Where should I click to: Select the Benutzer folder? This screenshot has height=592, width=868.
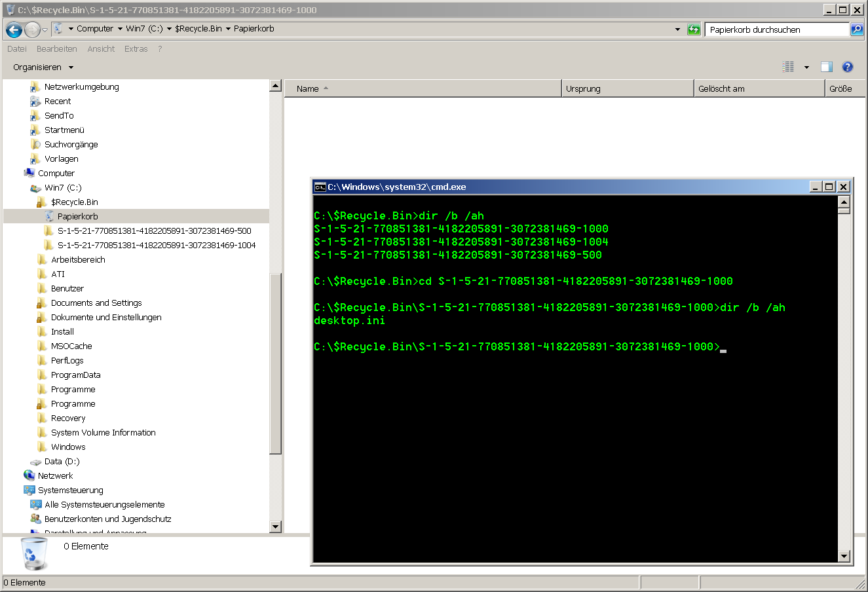pyautogui.click(x=67, y=288)
